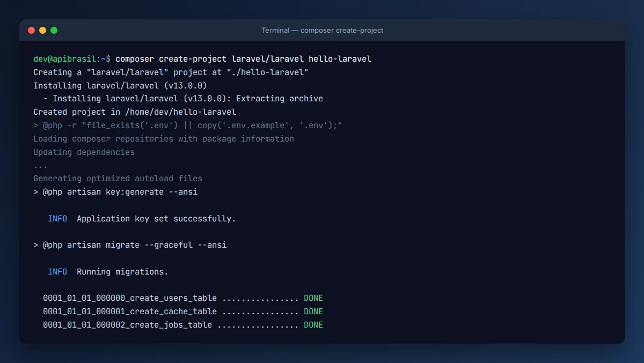Click the '...' ellipsis output line
Image resolution: width=644 pixels, height=363 pixels.
[40, 166]
